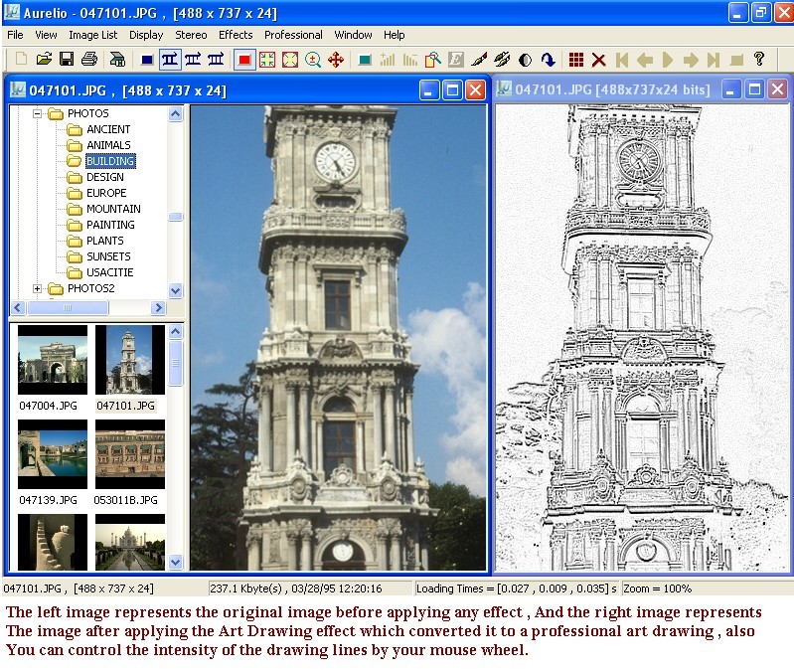Click the red X delete toolbar icon

598,60
